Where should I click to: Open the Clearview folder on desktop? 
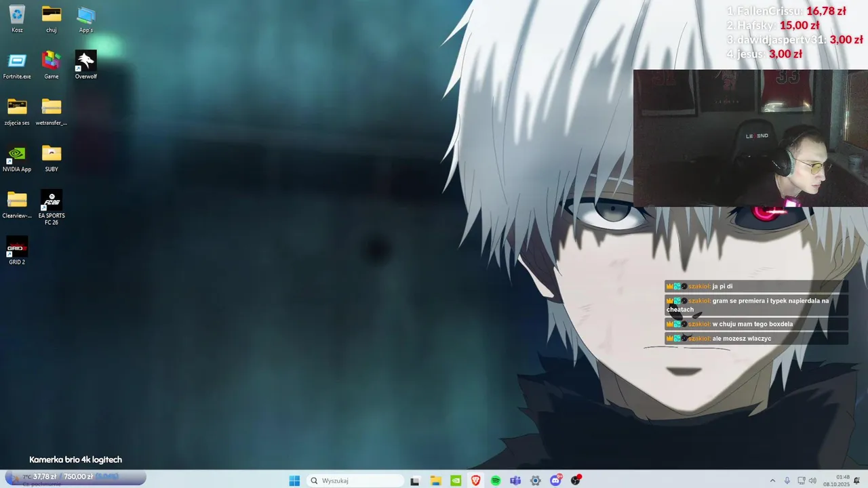(x=17, y=205)
